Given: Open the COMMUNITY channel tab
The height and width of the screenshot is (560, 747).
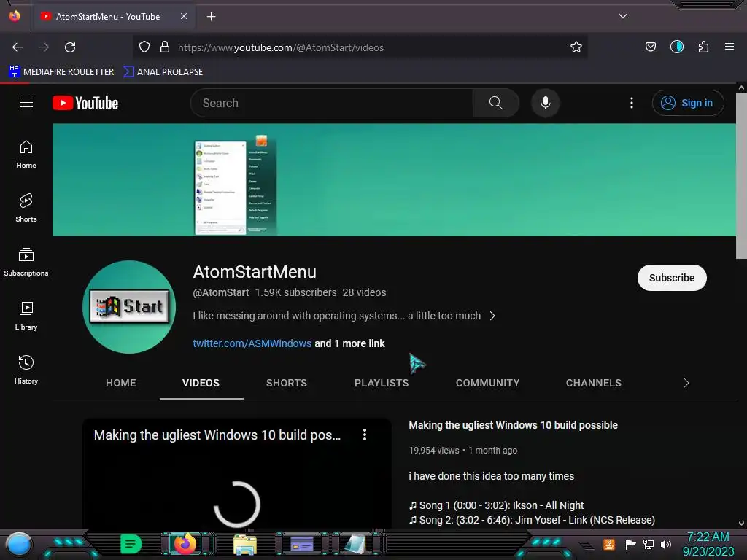Looking at the screenshot, I should [487, 383].
